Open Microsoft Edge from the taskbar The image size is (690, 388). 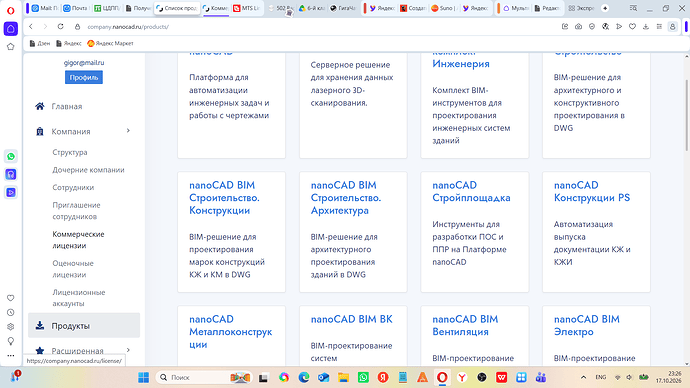304,377
